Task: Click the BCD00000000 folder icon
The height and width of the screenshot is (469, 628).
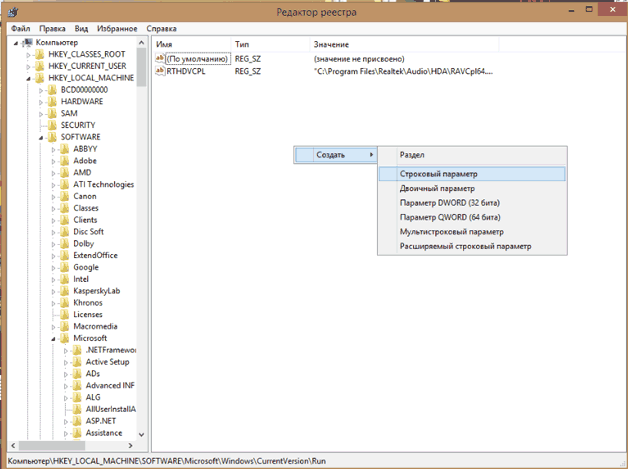Action: coord(52,89)
